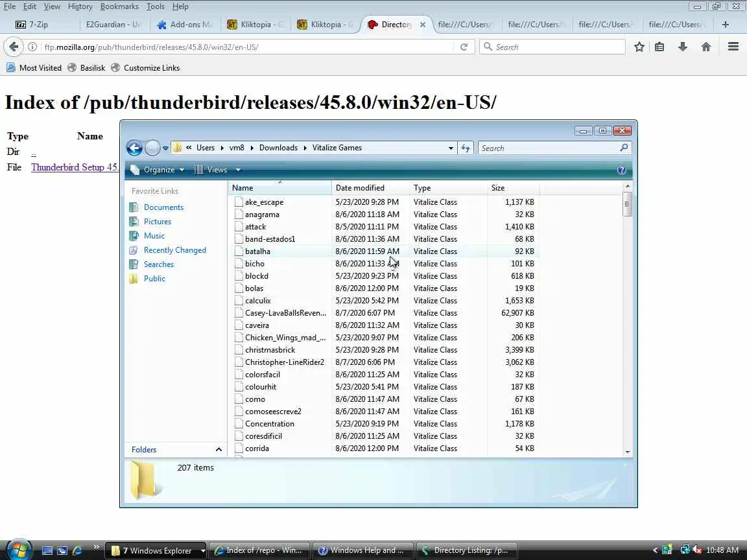Open Most Visited bookmarks button

tap(34, 67)
